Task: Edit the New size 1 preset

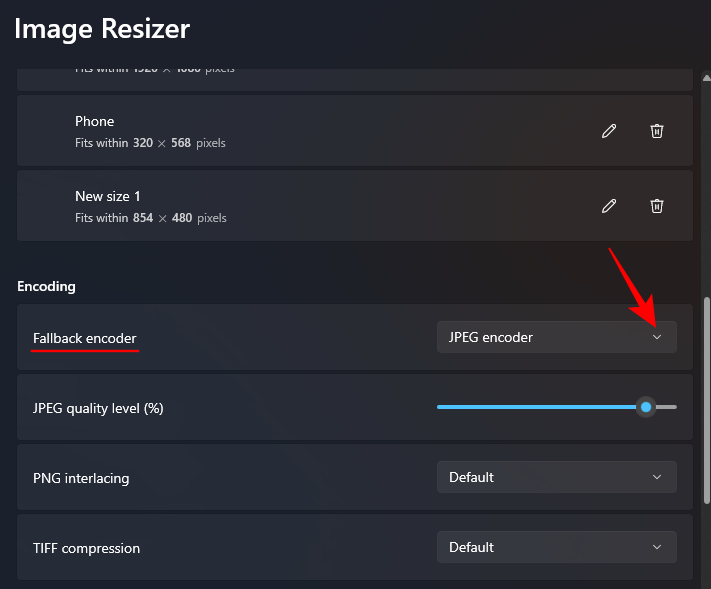Action: point(608,206)
